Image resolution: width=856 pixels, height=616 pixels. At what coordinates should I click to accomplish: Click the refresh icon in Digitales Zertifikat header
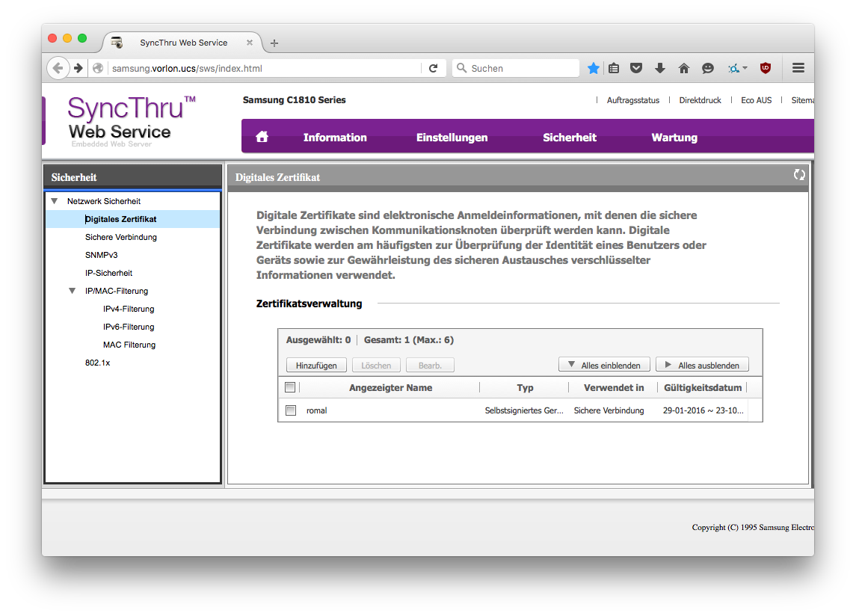(x=799, y=175)
